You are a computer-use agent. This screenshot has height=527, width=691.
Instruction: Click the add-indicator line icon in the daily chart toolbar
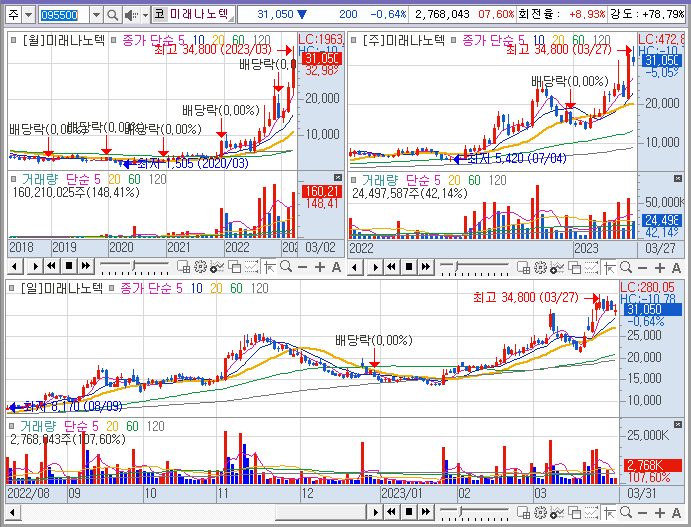pos(557,512)
